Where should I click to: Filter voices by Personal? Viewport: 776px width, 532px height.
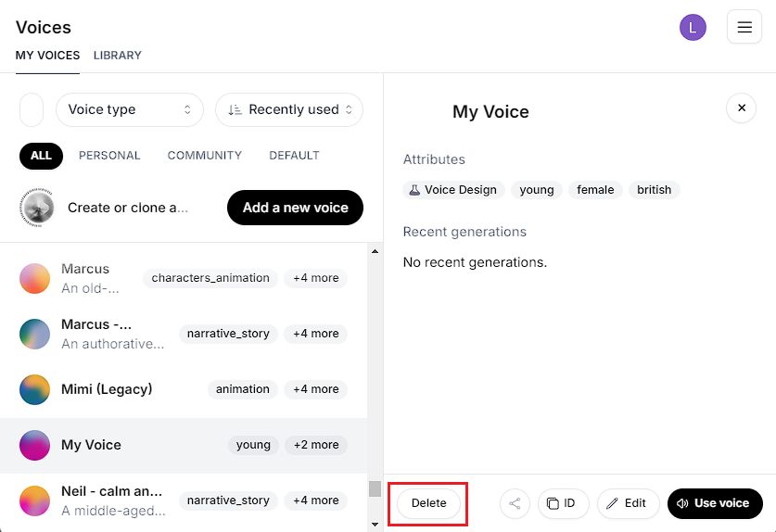pos(109,156)
